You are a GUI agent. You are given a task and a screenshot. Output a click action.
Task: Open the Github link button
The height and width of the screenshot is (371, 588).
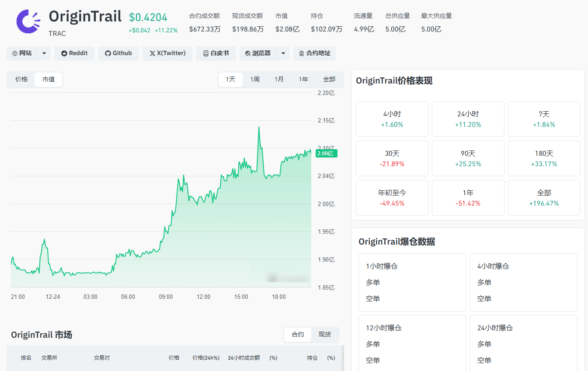point(118,53)
